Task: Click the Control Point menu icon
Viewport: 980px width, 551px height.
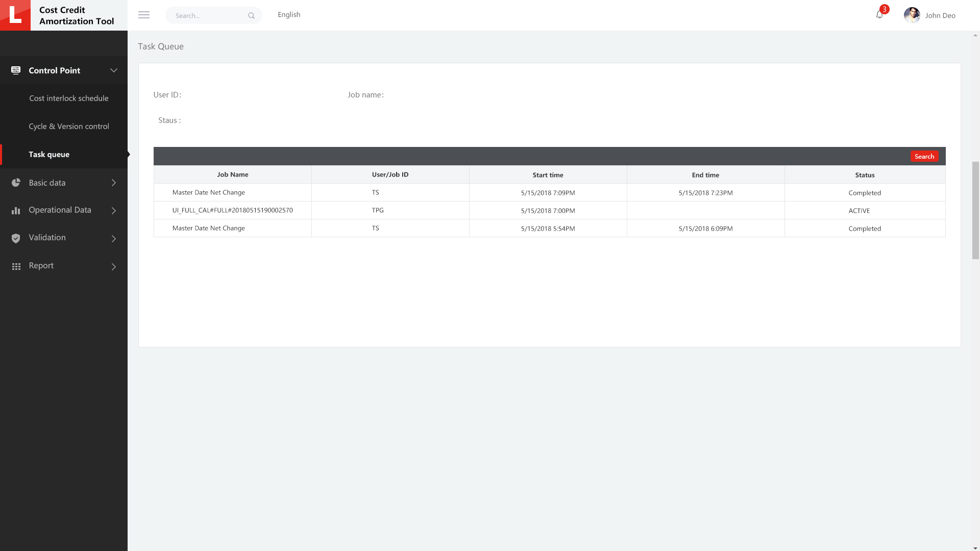Action: click(16, 70)
